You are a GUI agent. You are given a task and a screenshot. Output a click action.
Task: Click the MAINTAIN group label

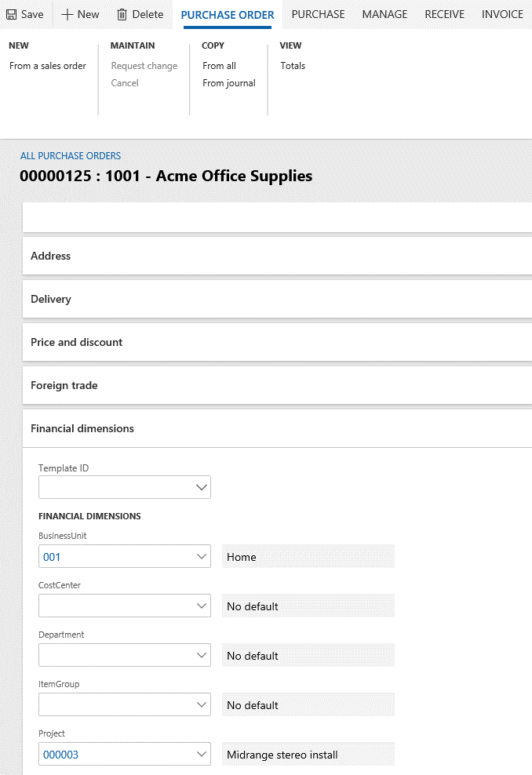point(133,45)
